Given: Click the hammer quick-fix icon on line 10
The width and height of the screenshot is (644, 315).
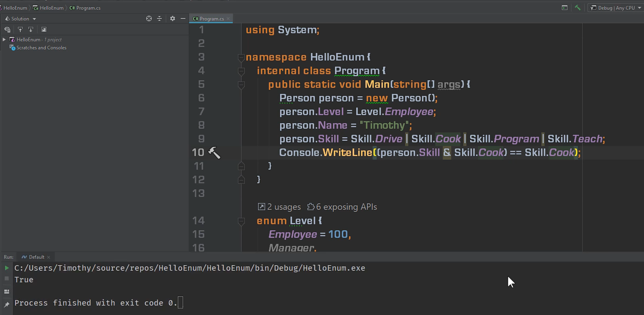Looking at the screenshot, I should 214,153.
